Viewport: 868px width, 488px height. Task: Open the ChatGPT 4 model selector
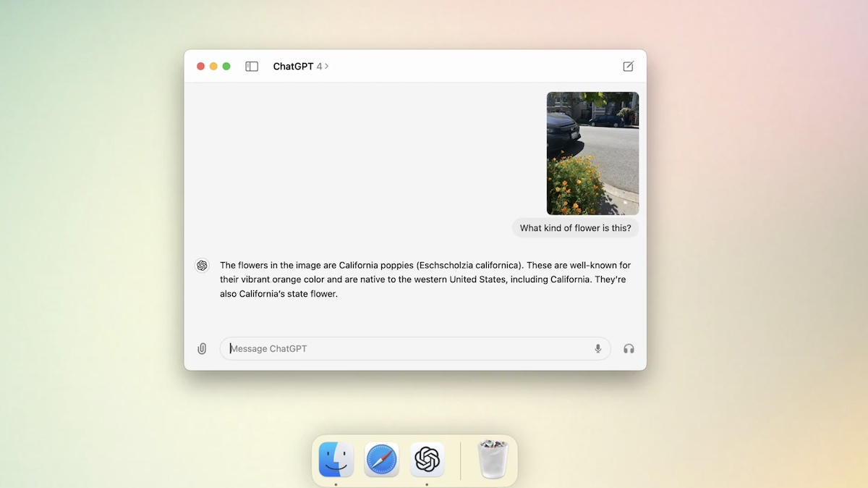coord(301,67)
